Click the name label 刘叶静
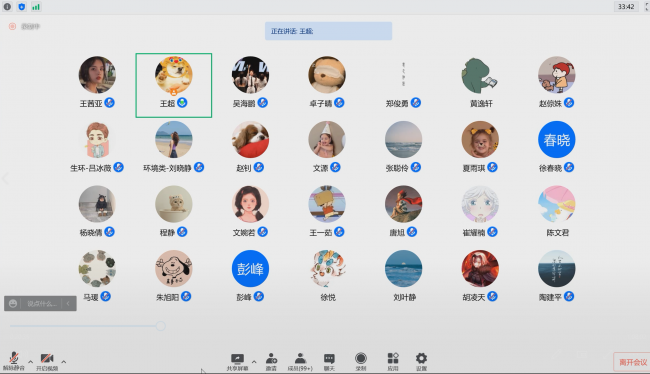 (x=404, y=297)
